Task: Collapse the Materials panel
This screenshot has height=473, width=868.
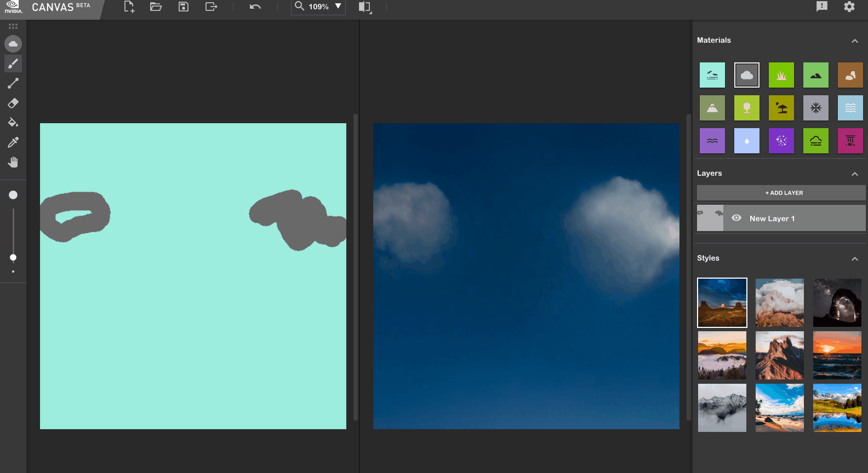Action: click(x=854, y=41)
